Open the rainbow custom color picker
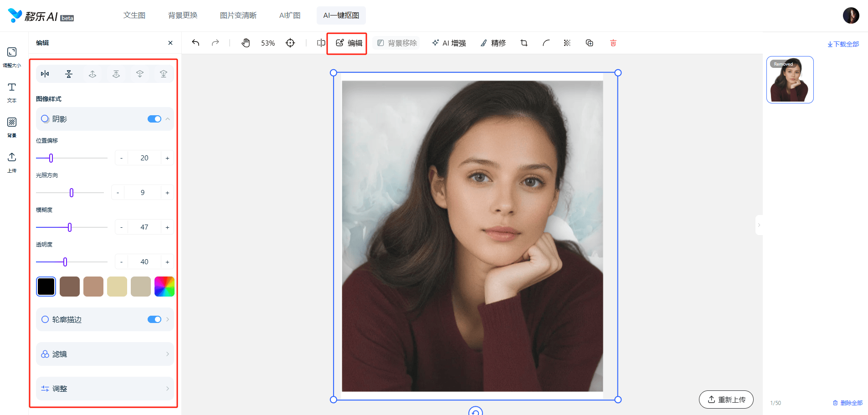The height and width of the screenshot is (415, 868). 164,287
